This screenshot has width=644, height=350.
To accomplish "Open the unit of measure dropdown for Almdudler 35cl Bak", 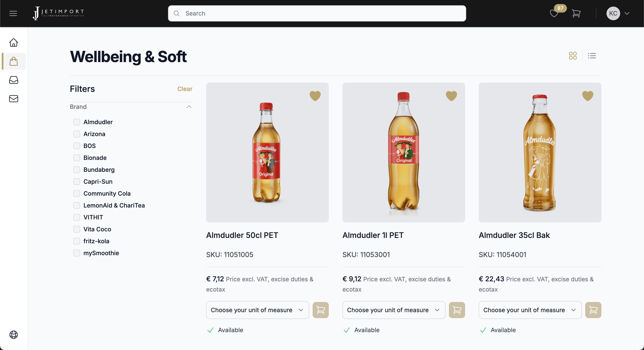I will [x=530, y=310].
